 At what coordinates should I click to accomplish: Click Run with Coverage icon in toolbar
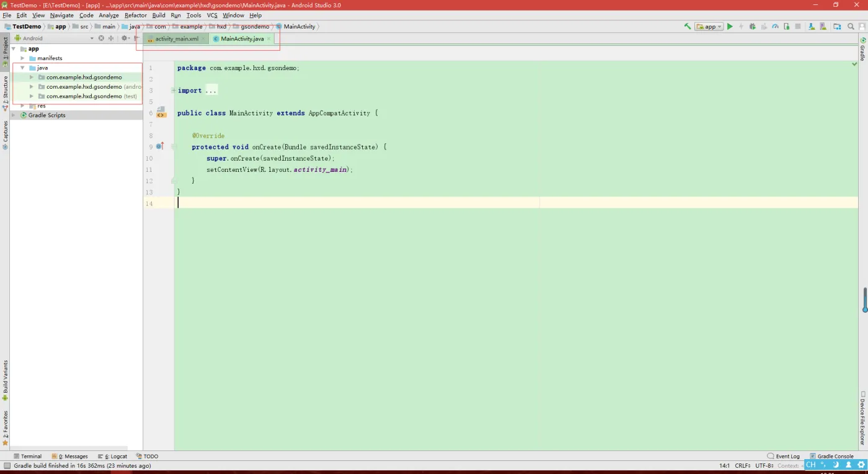point(764,27)
